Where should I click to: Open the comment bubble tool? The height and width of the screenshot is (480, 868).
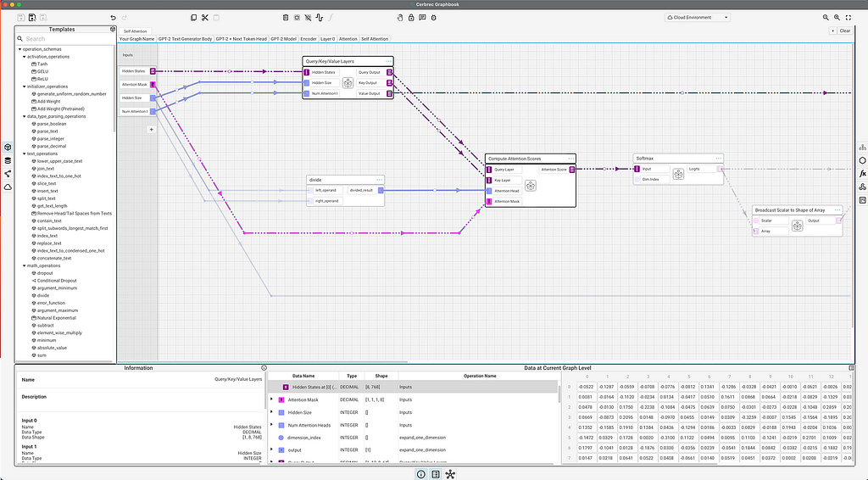pos(422,18)
